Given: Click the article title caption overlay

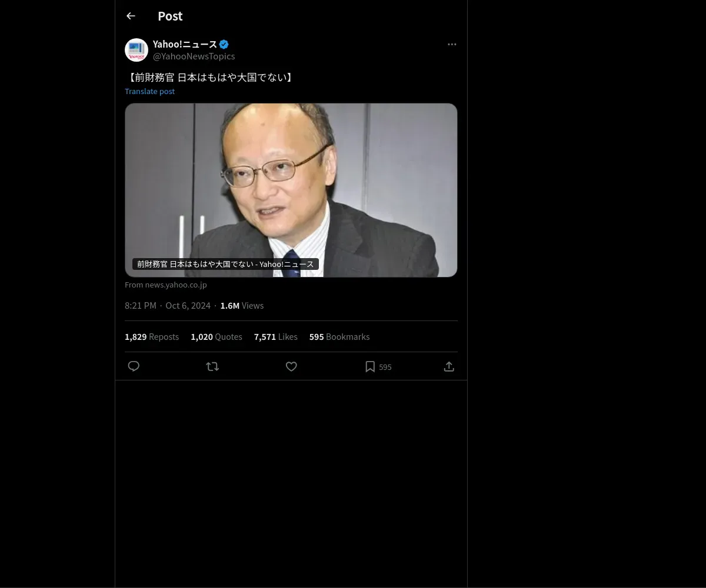Looking at the screenshot, I should [225, 264].
